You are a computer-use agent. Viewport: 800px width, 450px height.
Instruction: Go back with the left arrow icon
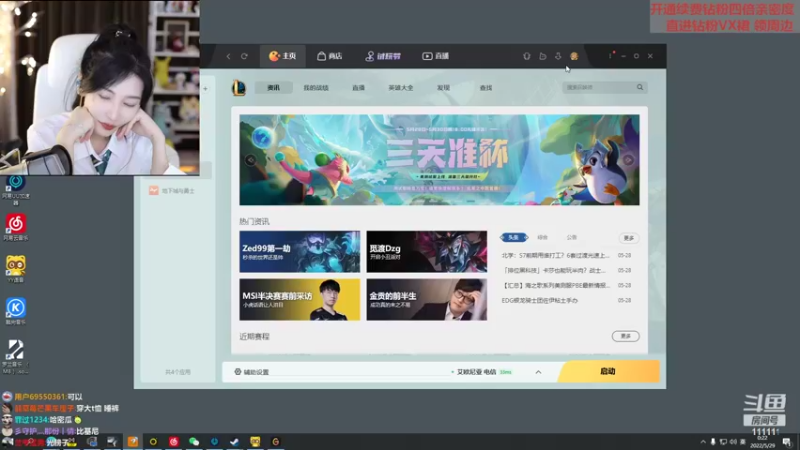point(228,56)
